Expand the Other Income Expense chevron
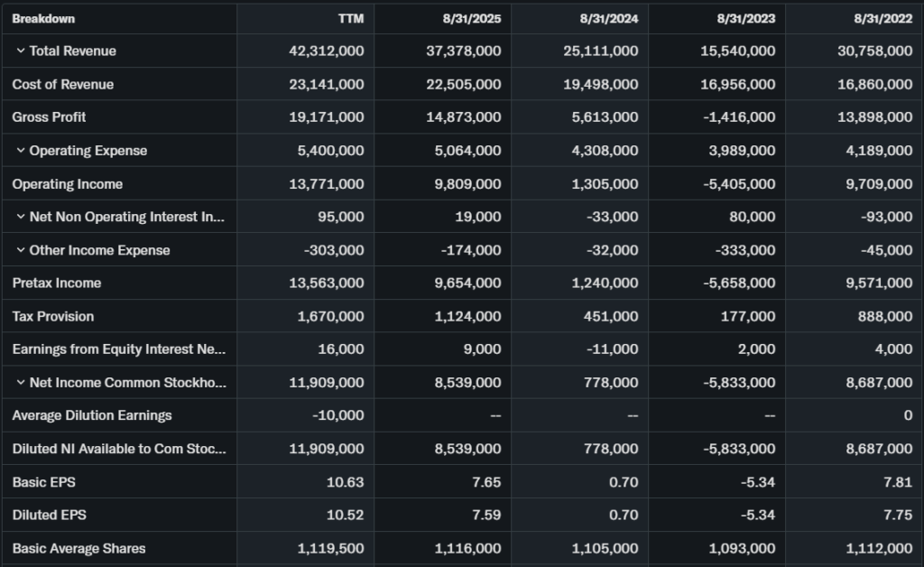Viewport: 924px width, 567px height. [x=20, y=250]
